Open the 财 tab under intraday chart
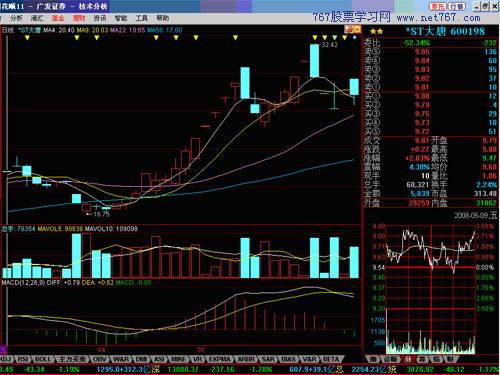The height and width of the screenshot is (375, 500). (451, 359)
